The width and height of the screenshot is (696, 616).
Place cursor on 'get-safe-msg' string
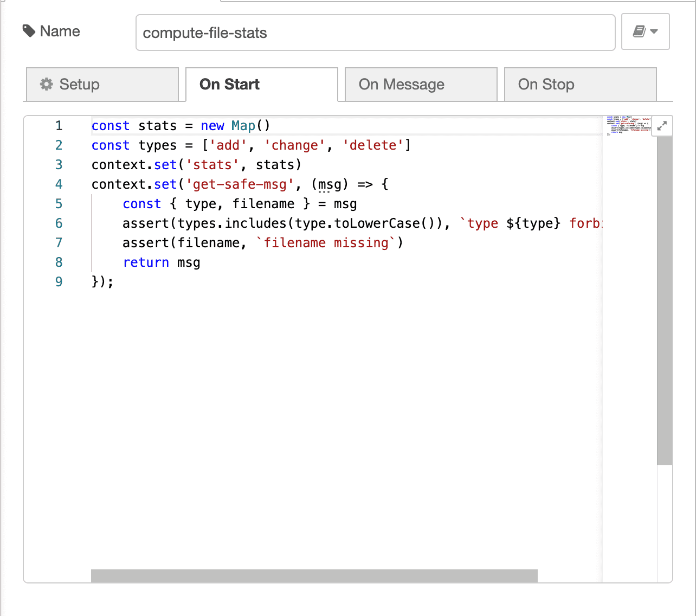[x=240, y=184]
